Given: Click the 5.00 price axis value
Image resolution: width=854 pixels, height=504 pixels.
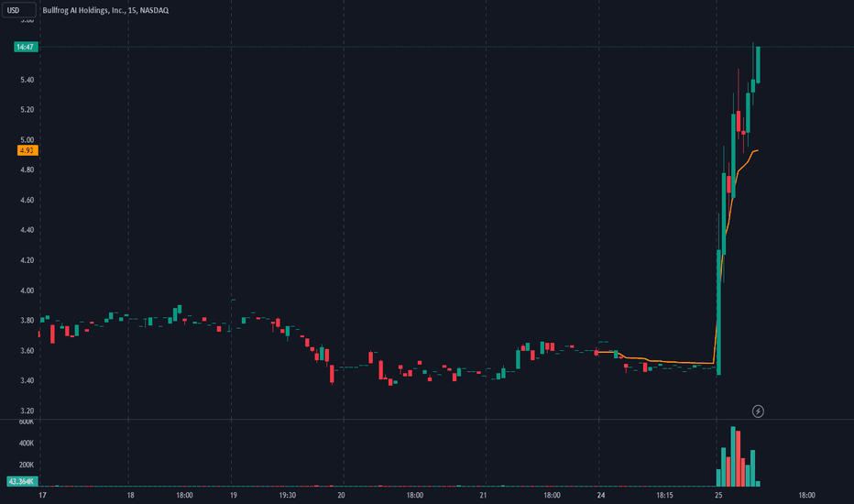Looking at the screenshot, I should point(27,139).
